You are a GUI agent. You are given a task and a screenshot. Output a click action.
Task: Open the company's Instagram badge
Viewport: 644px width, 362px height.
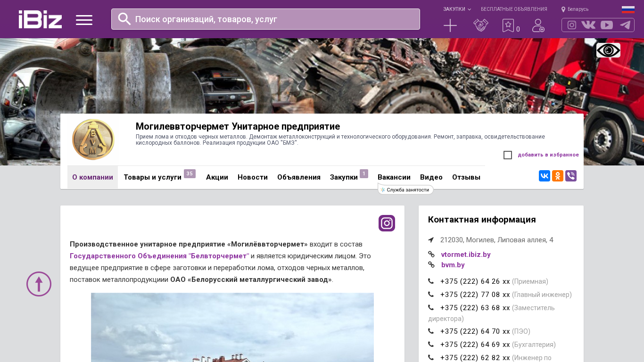[x=387, y=223]
